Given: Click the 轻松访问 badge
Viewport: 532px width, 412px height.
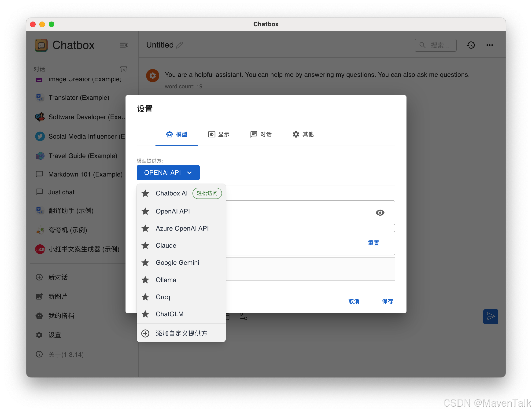Looking at the screenshot, I should 207,193.
